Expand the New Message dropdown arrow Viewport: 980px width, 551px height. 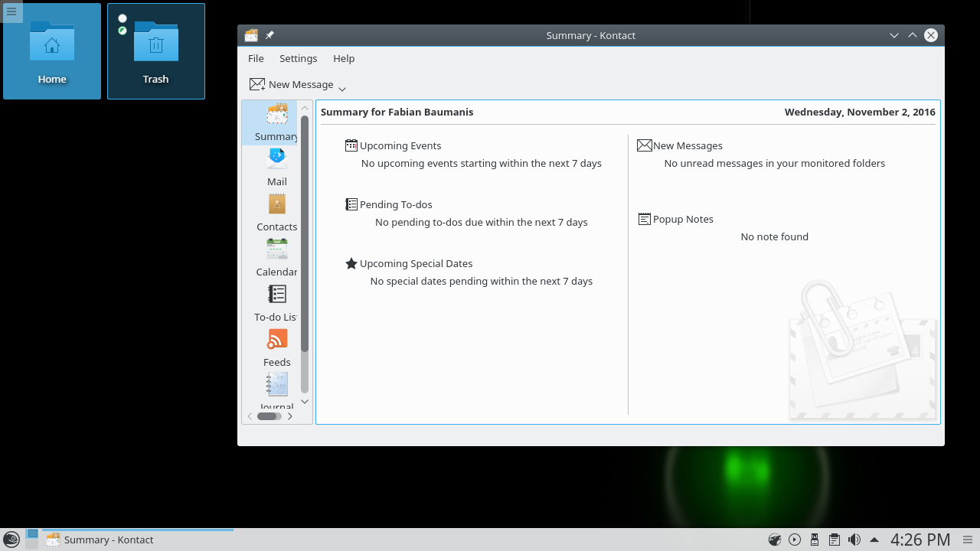coord(342,89)
